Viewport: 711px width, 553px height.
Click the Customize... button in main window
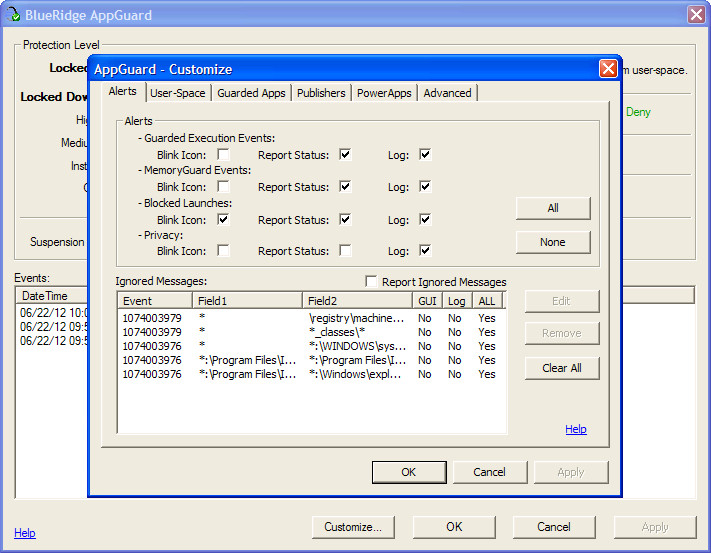[353, 527]
